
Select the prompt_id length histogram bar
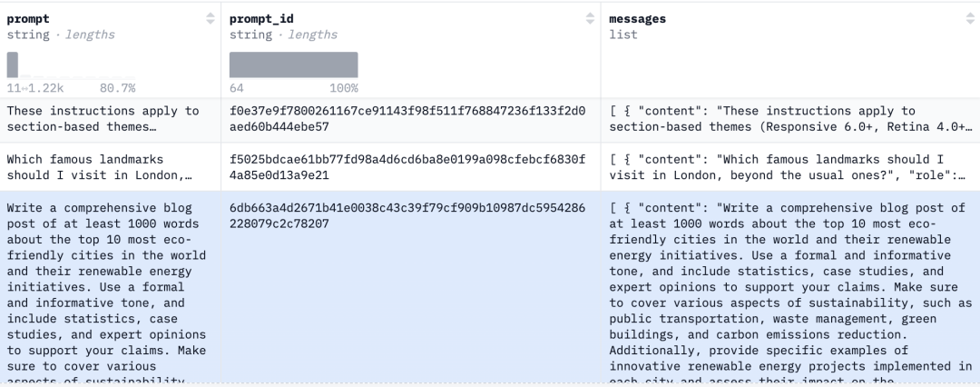(294, 64)
